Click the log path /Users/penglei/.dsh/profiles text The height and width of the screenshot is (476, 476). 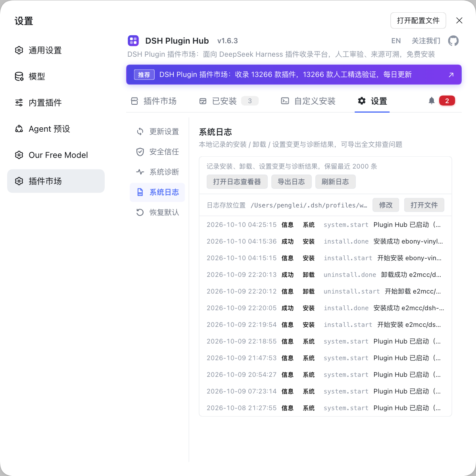(309, 205)
